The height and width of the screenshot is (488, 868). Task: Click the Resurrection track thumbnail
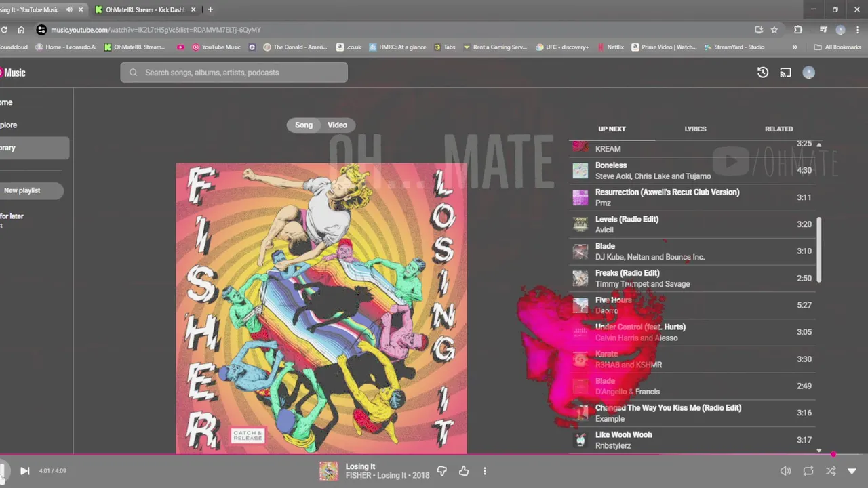pos(580,197)
